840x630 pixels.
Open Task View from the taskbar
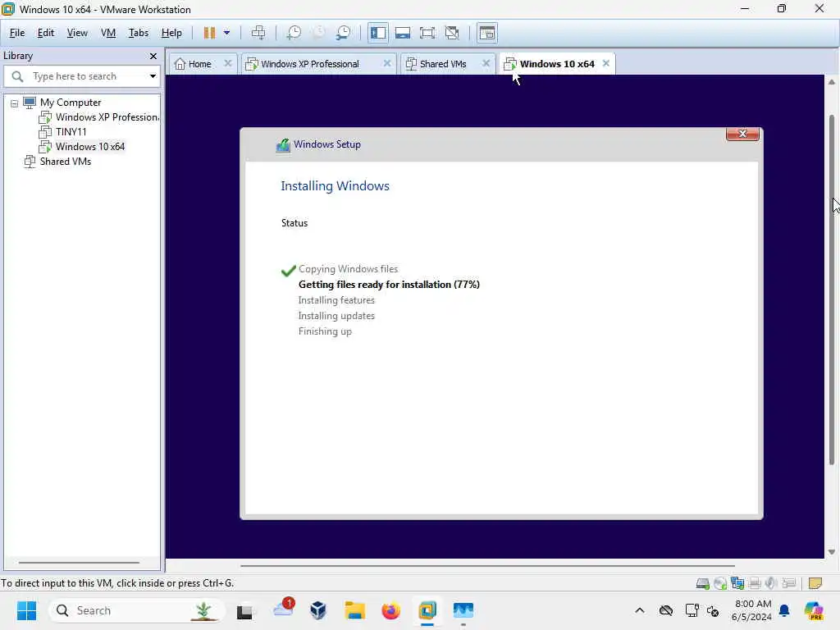coord(244,610)
